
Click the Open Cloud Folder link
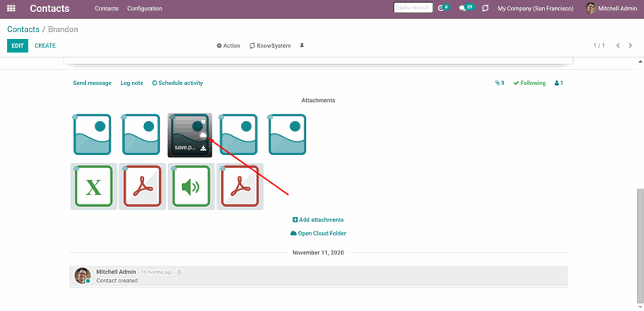click(318, 233)
